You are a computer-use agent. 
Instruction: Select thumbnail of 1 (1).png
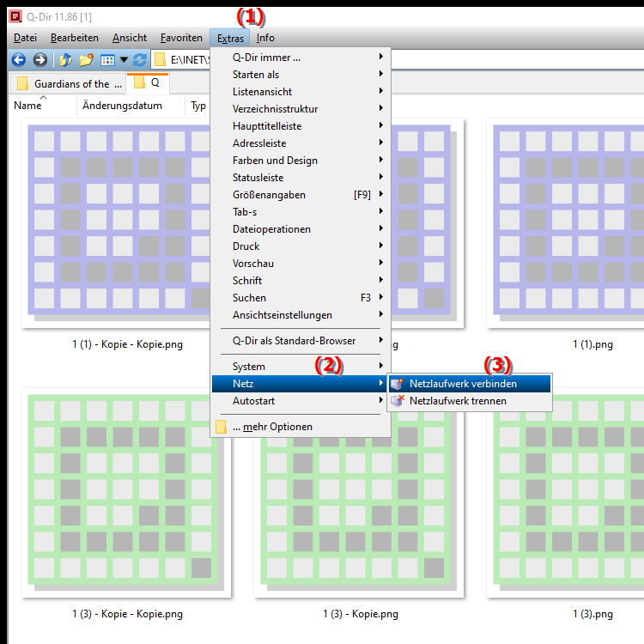pos(567,223)
